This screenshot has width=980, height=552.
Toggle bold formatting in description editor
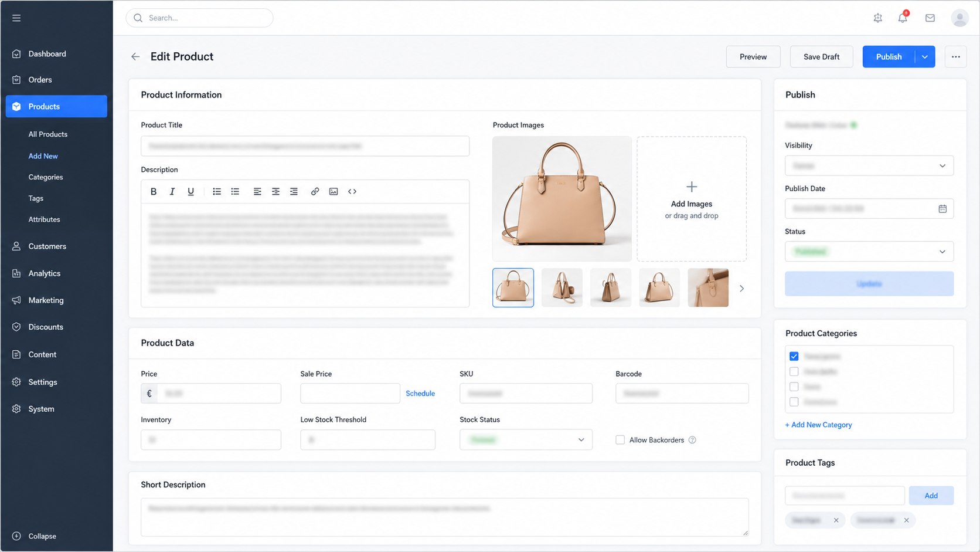pyautogui.click(x=154, y=192)
